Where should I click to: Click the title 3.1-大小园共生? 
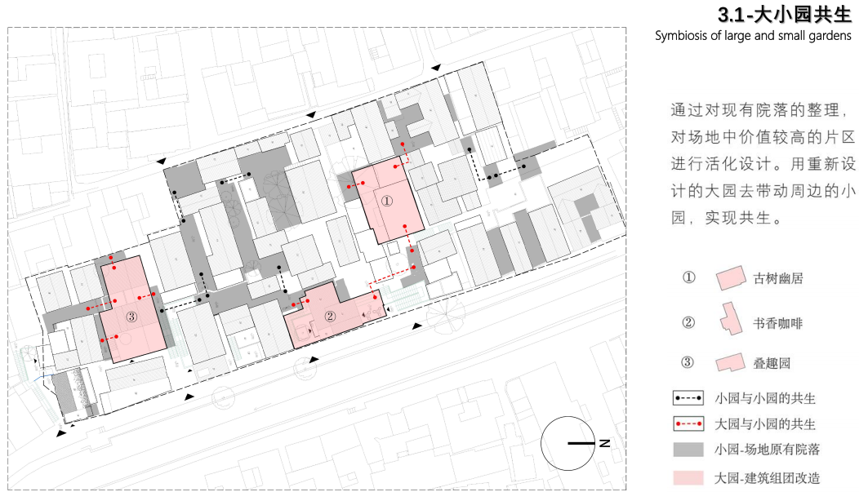click(785, 15)
